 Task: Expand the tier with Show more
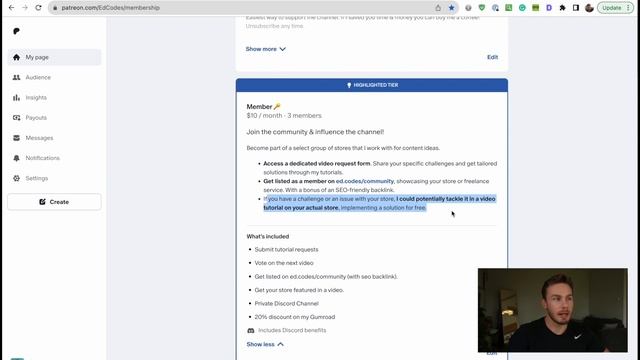point(265,49)
